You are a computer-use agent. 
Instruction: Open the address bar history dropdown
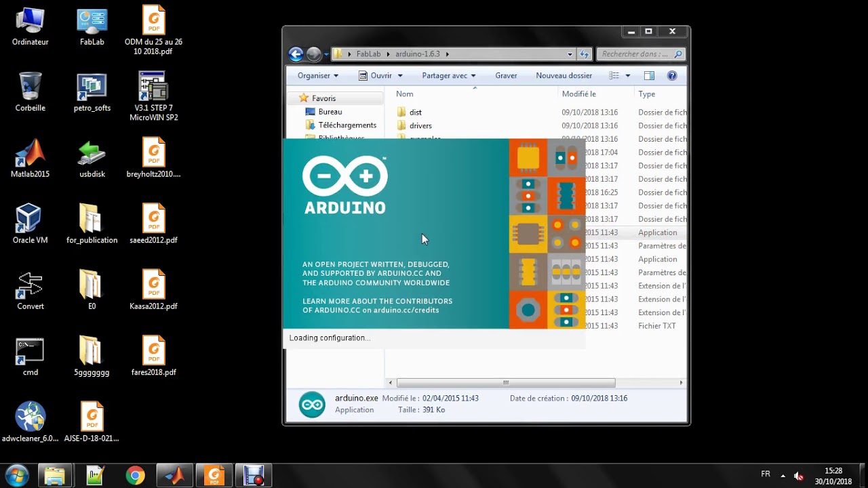point(570,54)
